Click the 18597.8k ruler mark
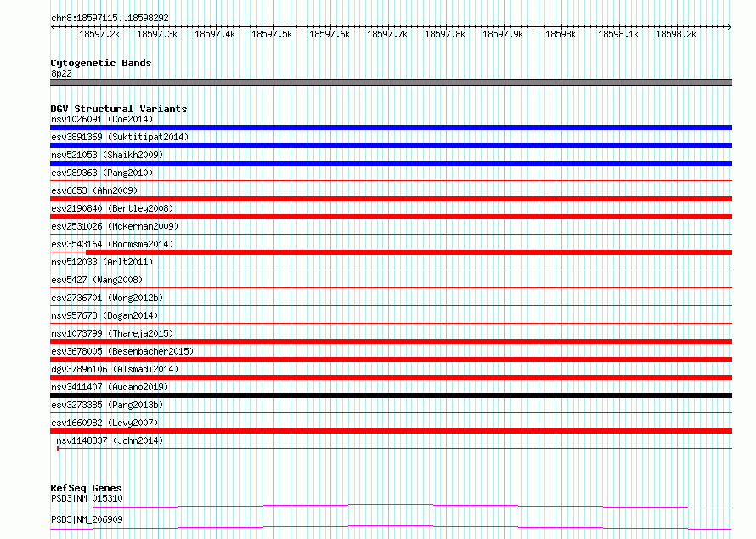Image resolution: width=756 pixels, height=539 pixels. 445,34
